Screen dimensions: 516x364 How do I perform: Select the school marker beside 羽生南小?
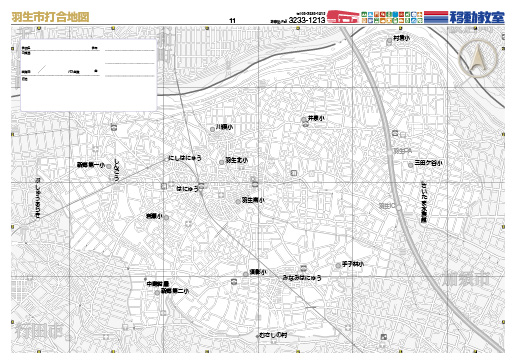coord(238,202)
